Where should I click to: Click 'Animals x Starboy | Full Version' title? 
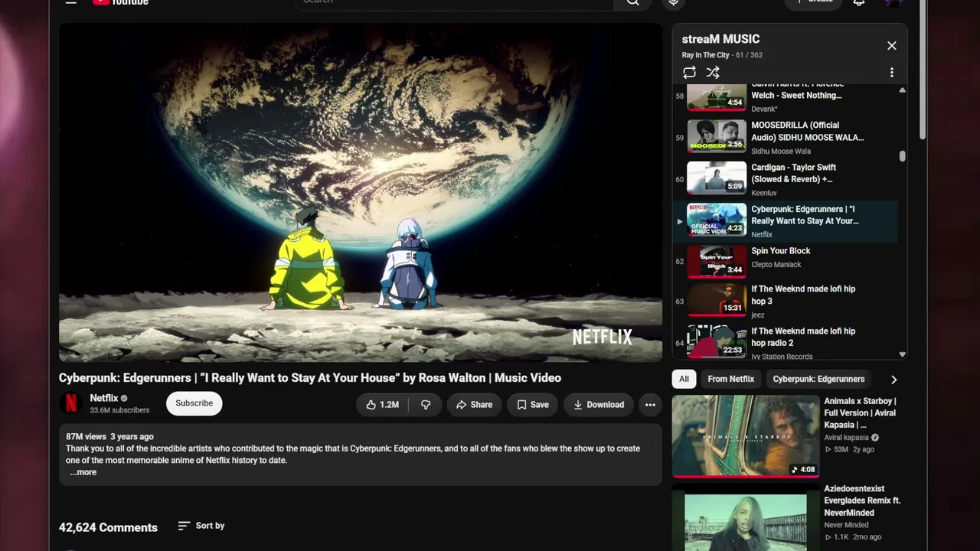point(860,412)
